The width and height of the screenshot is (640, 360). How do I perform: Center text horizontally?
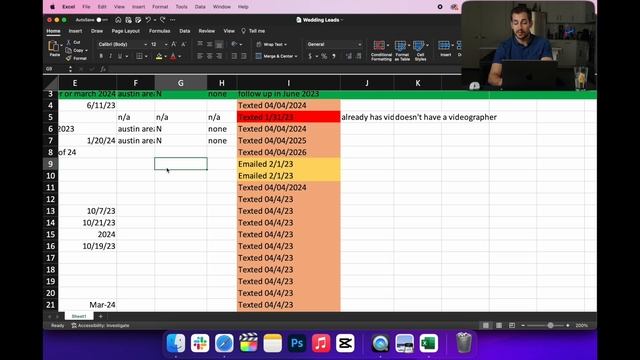(x=209, y=56)
